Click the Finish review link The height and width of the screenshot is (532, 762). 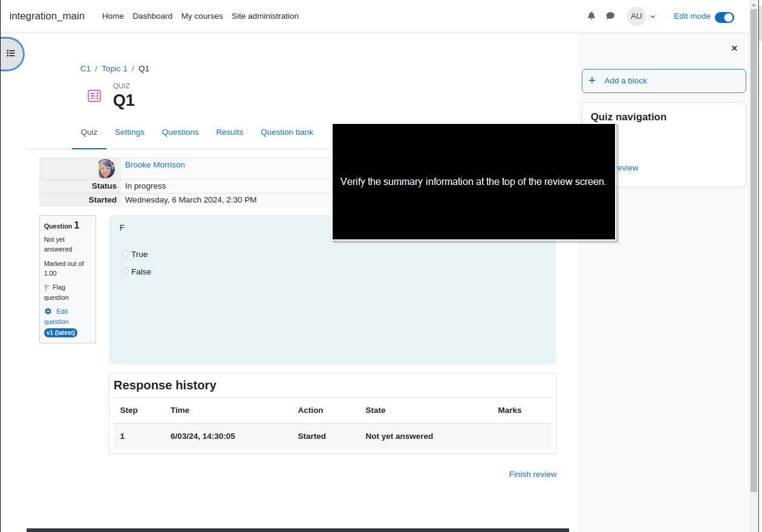click(533, 475)
